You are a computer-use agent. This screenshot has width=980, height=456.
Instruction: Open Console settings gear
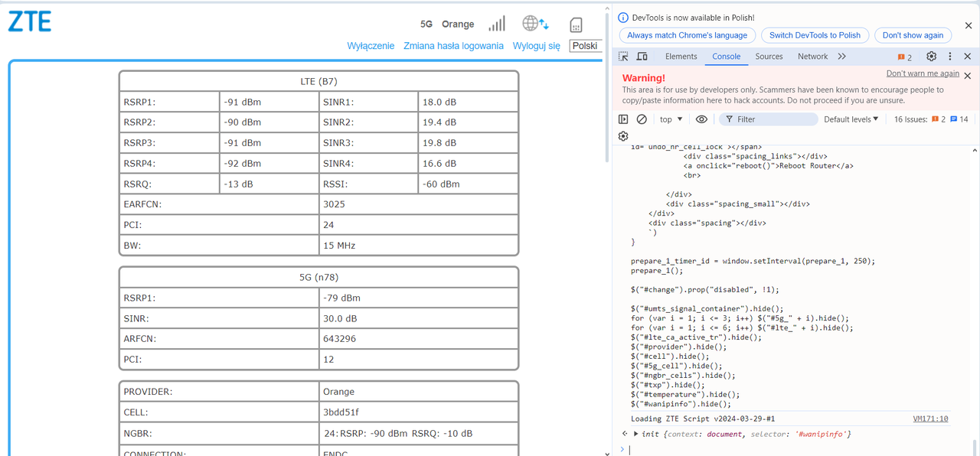click(x=623, y=137)
